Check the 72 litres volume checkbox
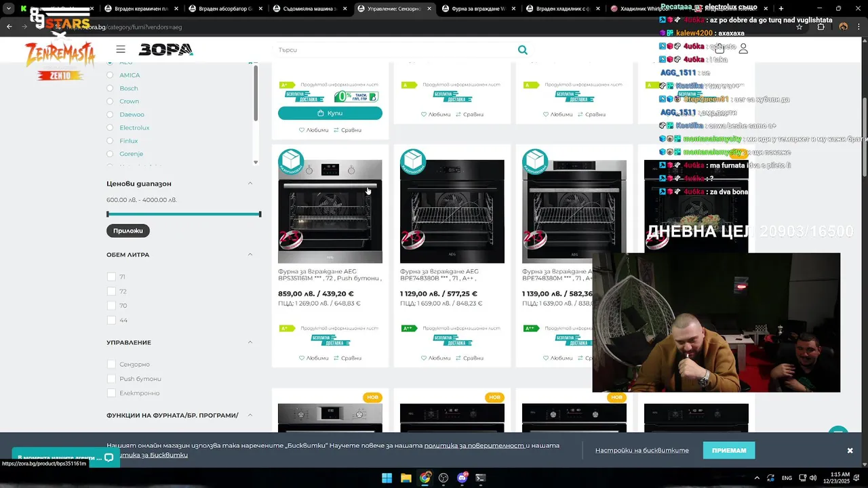This screenshot has height=488, width=868. [x=111, y=291]
